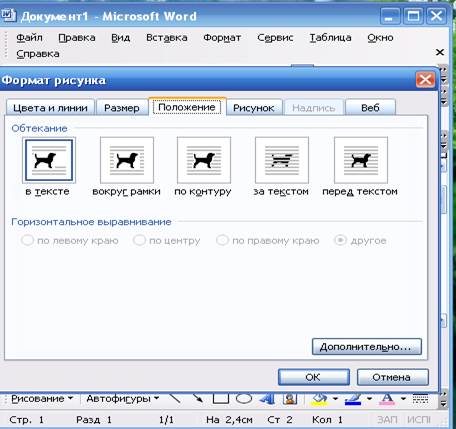Toggle the ИСПР status bar indicator

(x=419, y=420)
